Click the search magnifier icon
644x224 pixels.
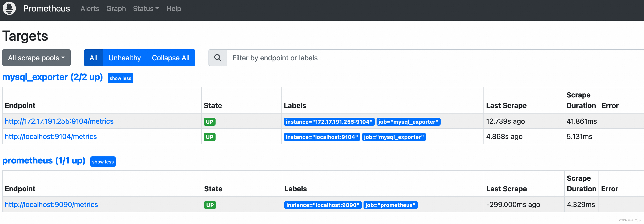click(218, 58)
